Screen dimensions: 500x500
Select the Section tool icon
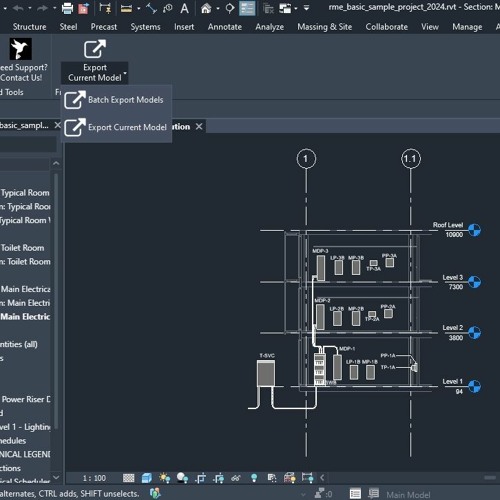click(x=230, y=8)
